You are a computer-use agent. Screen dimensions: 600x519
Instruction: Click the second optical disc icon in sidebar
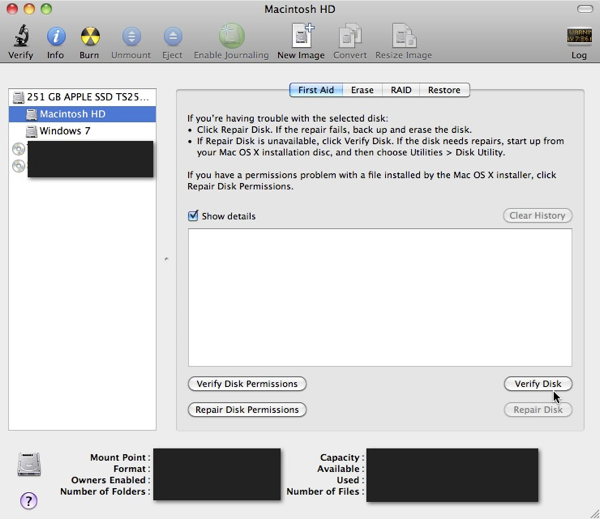(x=18, y=166)
